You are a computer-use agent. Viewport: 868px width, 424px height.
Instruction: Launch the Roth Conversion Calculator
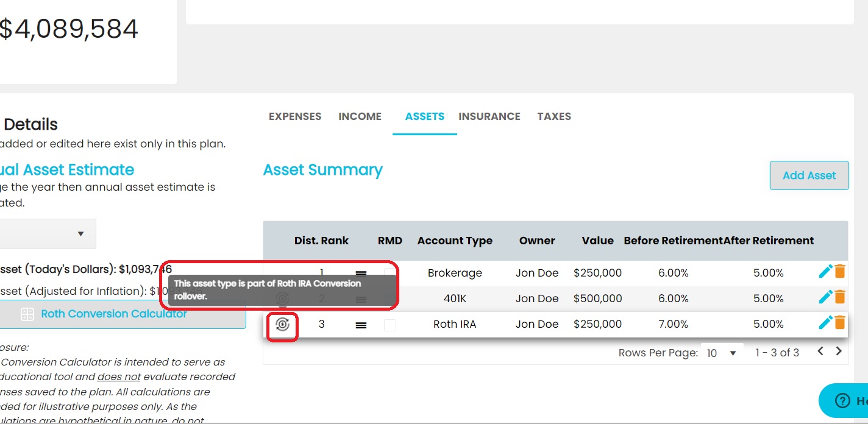coord(114,314)
